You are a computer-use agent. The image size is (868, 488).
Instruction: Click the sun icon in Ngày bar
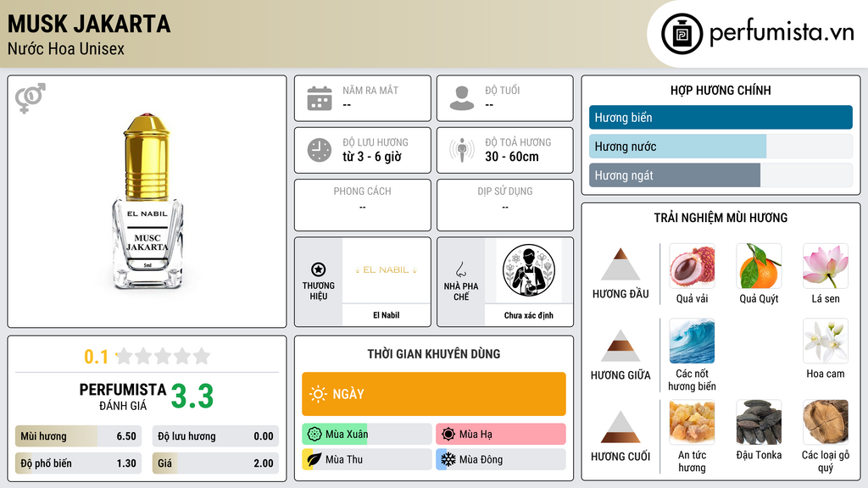point(318,394)
